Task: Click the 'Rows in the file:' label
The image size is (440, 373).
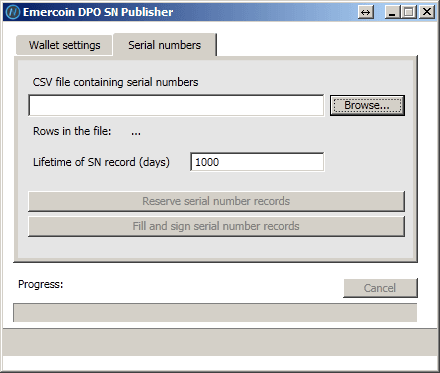Action: (x=72, y=131)
